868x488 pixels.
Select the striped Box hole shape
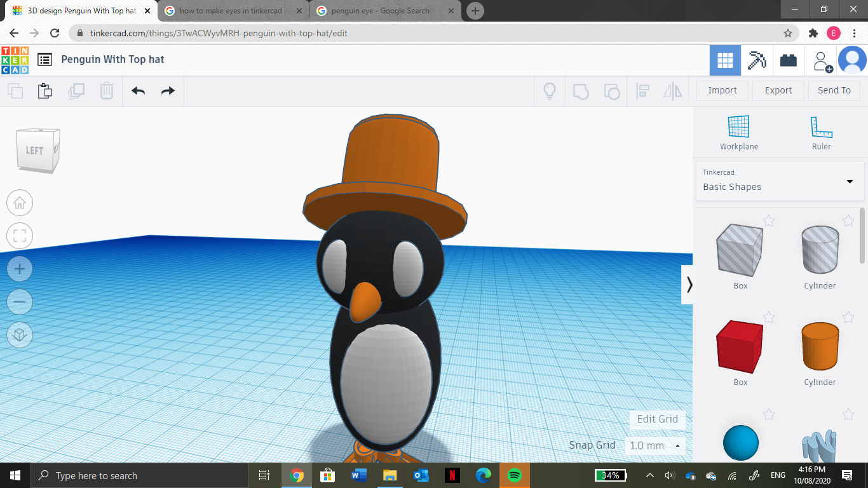point(740,250)
